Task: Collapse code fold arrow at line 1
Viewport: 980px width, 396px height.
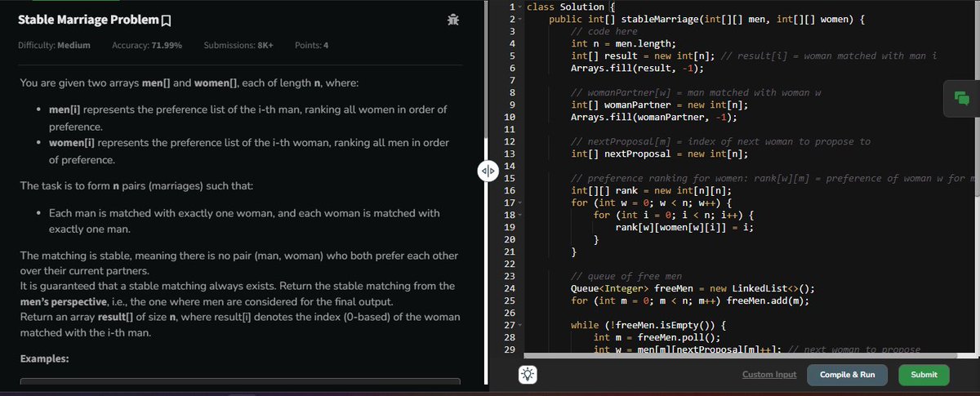Action: pos(519,7)
